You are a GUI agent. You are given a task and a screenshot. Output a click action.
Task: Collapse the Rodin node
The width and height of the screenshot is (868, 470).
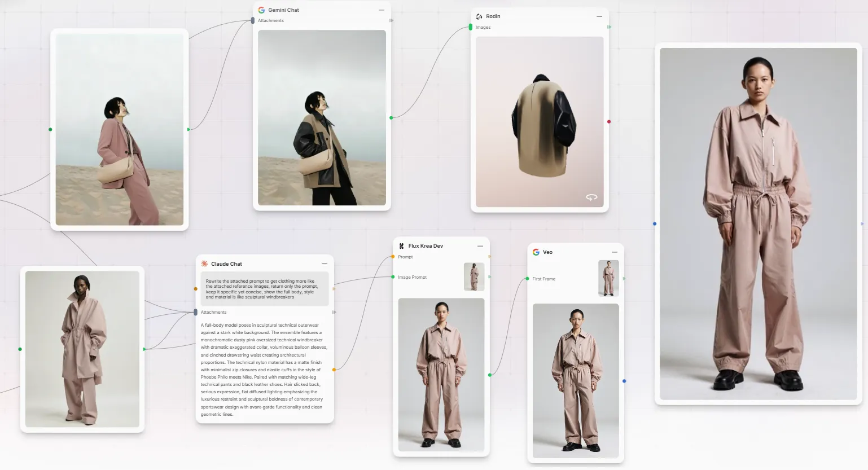[x=599, y=16]
